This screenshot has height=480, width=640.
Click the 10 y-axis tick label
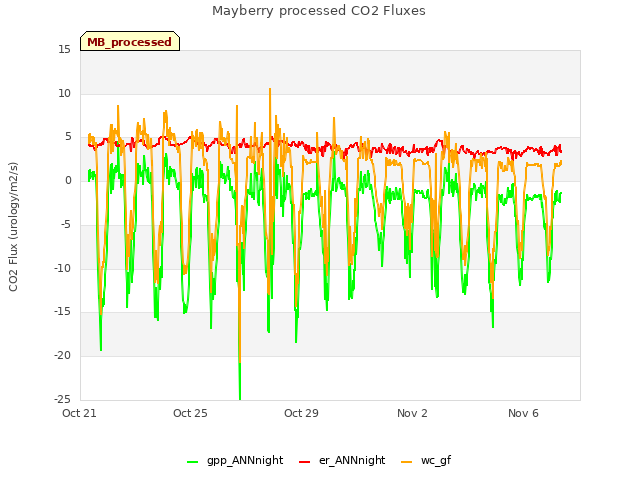point(64,93)
